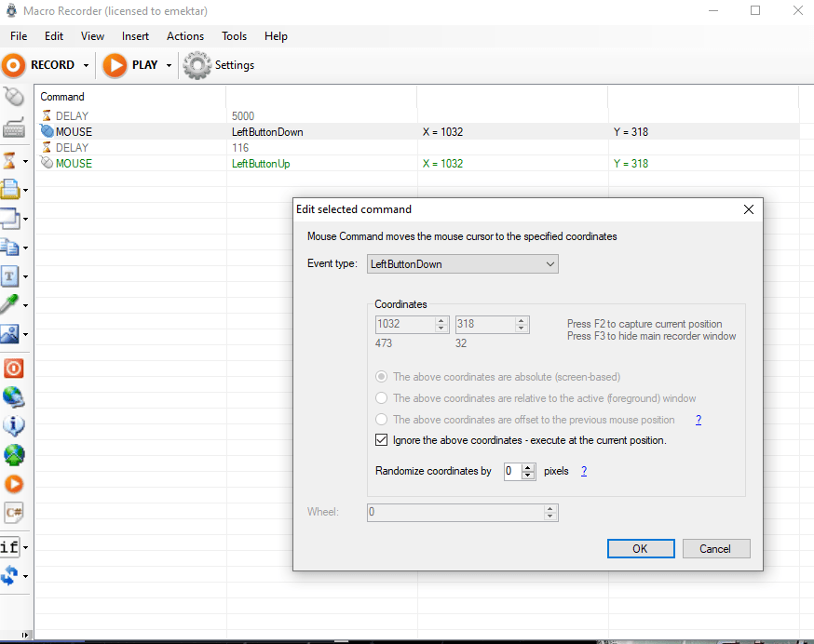Select 'coordinates are absolute (screen-based)' radio

[x=382, y=377]
